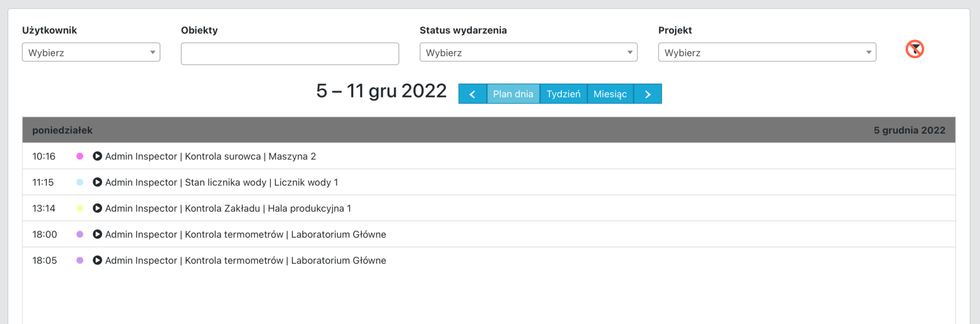Open the Użytkownik dropdown

[91, 53]
